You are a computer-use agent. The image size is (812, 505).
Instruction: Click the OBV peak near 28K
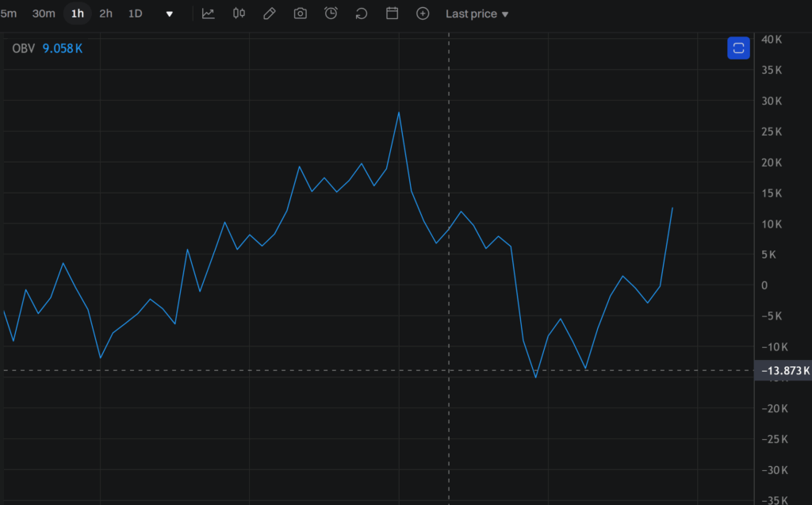399,113
